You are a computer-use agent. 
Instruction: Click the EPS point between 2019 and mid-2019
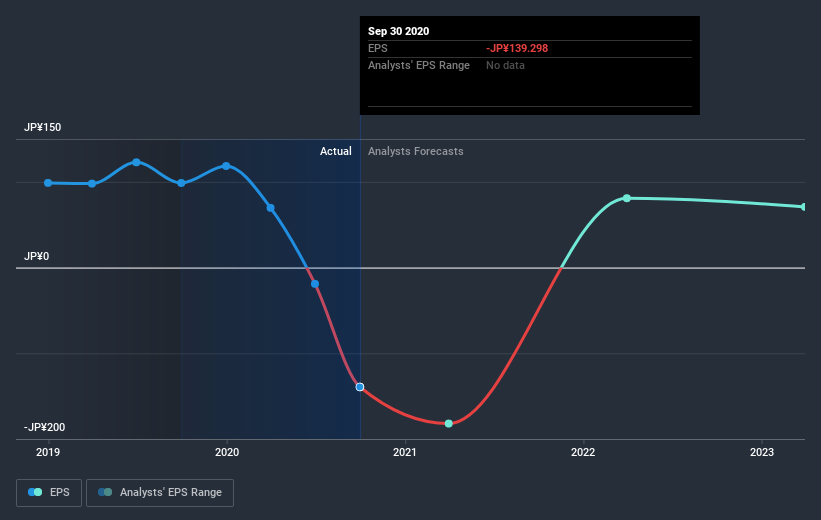tap(92, 183)
